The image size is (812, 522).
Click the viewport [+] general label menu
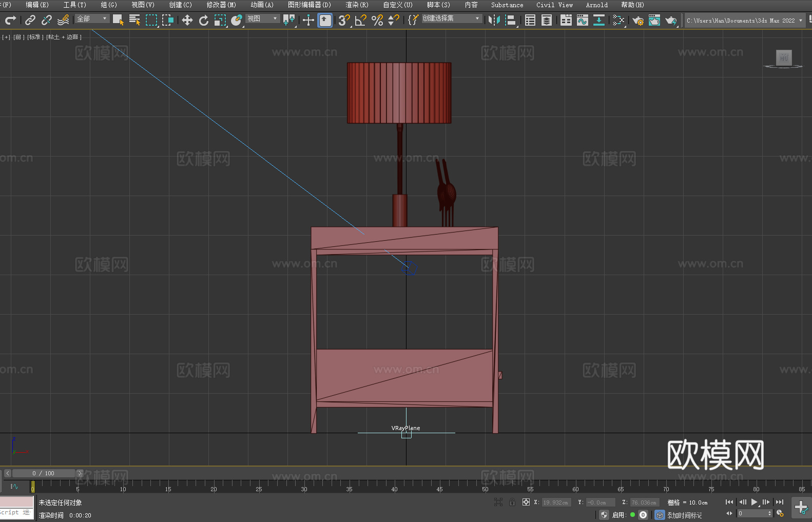(x=6, y=37)
